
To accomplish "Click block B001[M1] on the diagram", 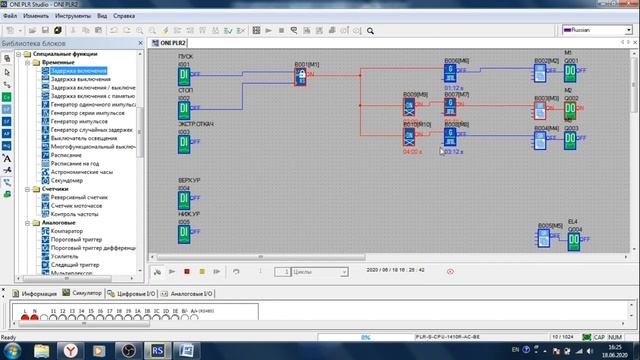I will coord(300,77).
